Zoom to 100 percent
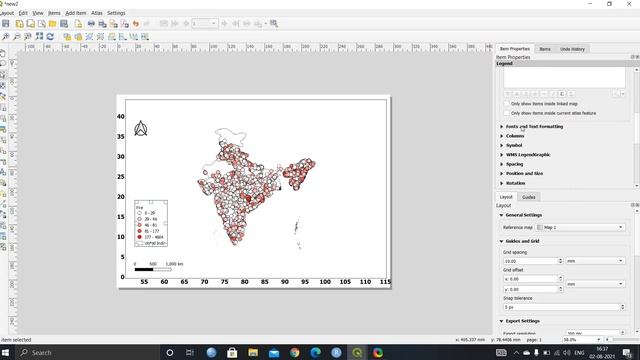Viewport: 640px width, 360px height. point(28,37)
